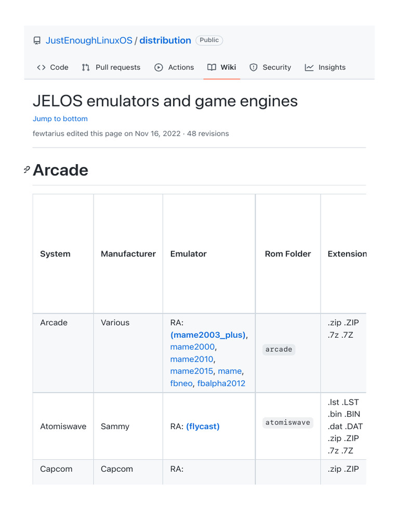Click the Wiki book icon

pyautogui.click(x=211, y=68)
